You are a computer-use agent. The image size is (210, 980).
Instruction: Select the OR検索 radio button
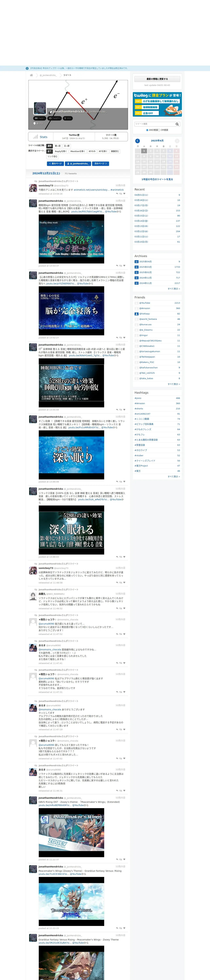(159, 130)
